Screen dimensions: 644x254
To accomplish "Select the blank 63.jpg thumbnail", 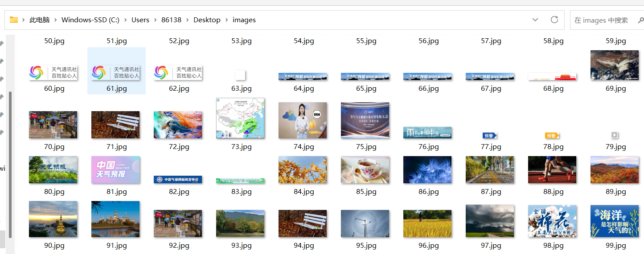I will (240, 75).
